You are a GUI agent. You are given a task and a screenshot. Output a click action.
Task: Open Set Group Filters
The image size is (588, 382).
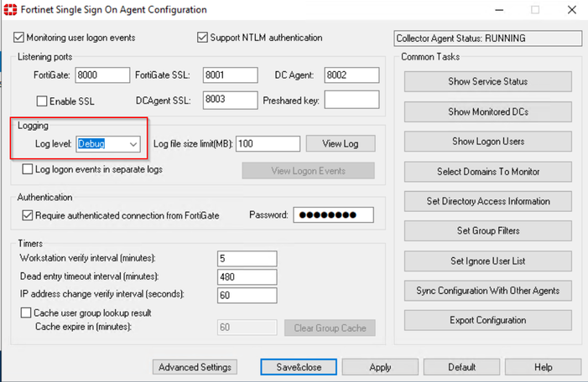488,231
